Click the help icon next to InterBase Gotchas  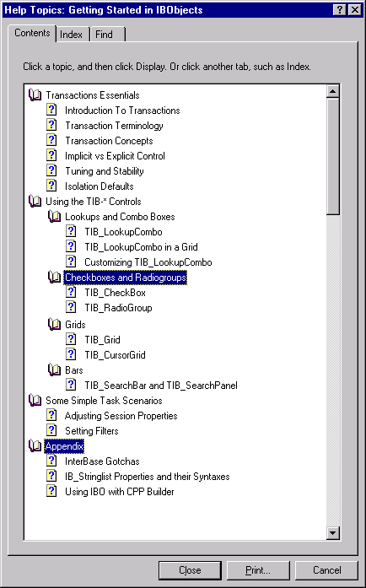[51, 461]
